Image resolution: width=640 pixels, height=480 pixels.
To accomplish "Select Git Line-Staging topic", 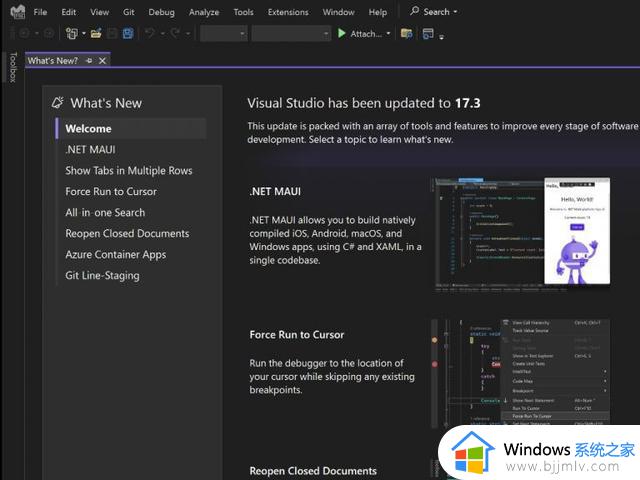I will tap(102, 276).
